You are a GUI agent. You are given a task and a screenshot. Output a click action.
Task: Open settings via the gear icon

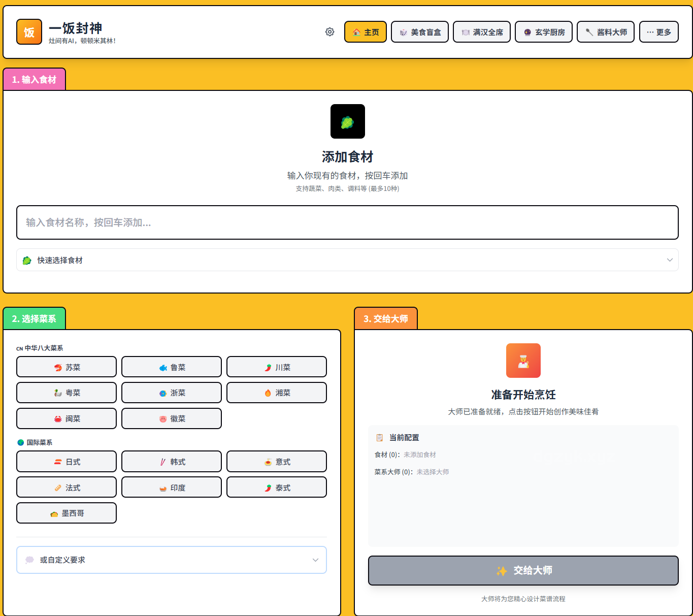330,32
